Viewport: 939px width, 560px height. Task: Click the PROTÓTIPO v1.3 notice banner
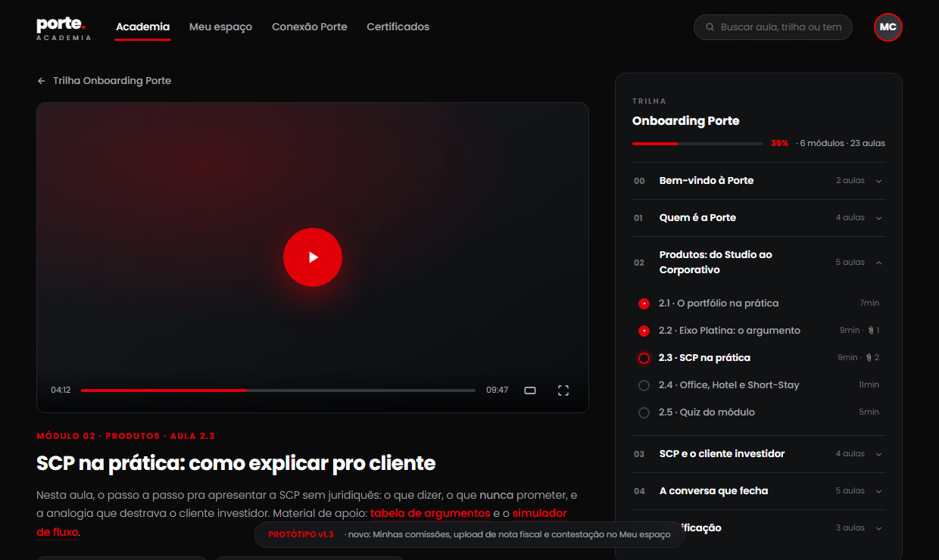point(469,534)
